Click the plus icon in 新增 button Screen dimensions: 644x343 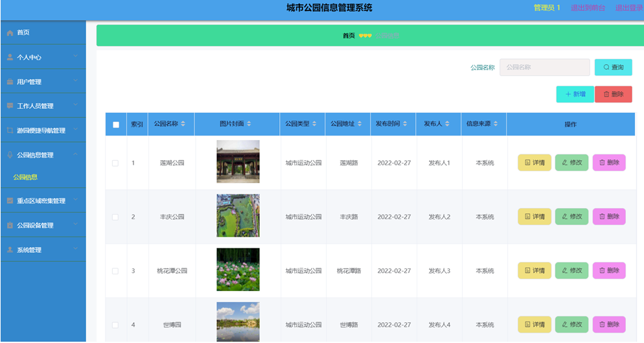(x=568, y=94)
